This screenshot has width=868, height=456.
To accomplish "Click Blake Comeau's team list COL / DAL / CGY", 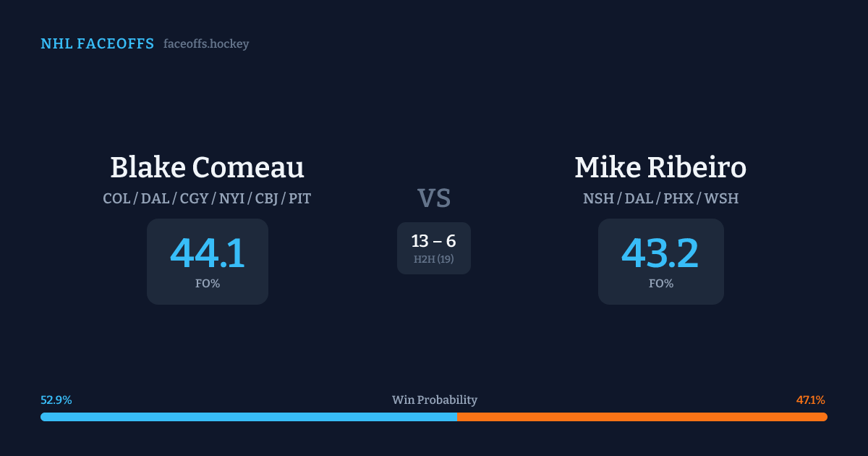I will point(207,198).
